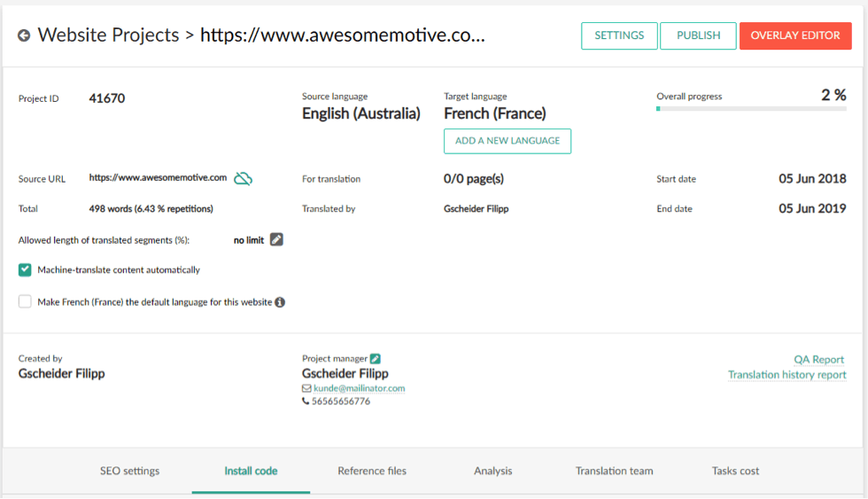Click translator name Gscheider Filipp under Translated by
This screenshot has width=868, height=499.
(x=477, y=209)
